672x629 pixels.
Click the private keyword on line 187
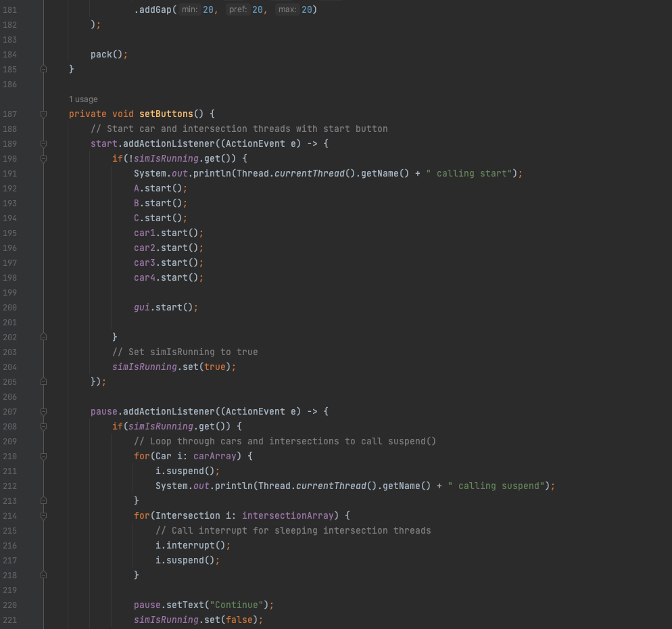87,114
